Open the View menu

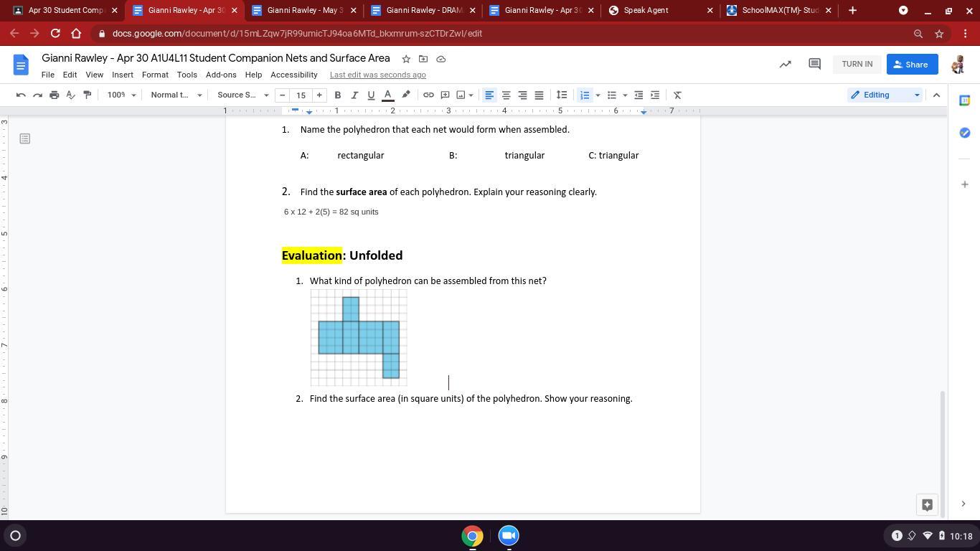pos(94,75)
